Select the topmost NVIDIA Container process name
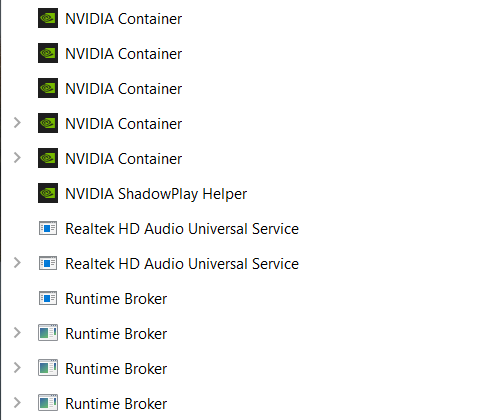The height and width of the screenshot is (420, 488). click(124, 19)
